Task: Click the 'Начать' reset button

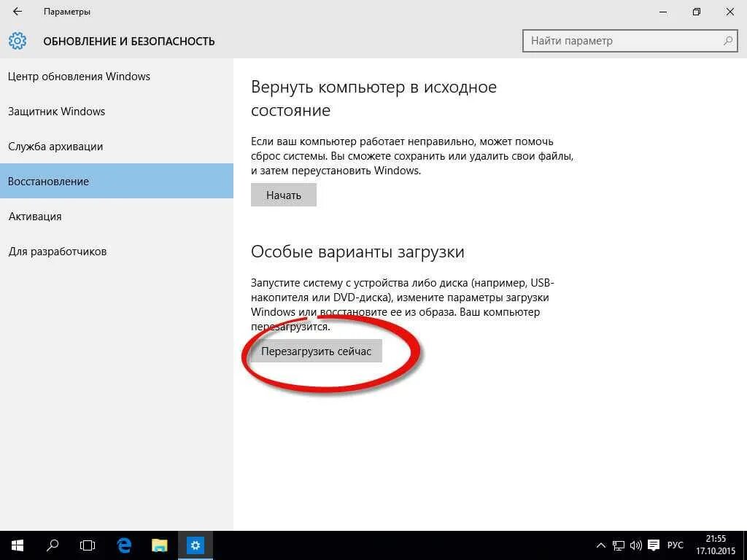Action: point(284,195)
